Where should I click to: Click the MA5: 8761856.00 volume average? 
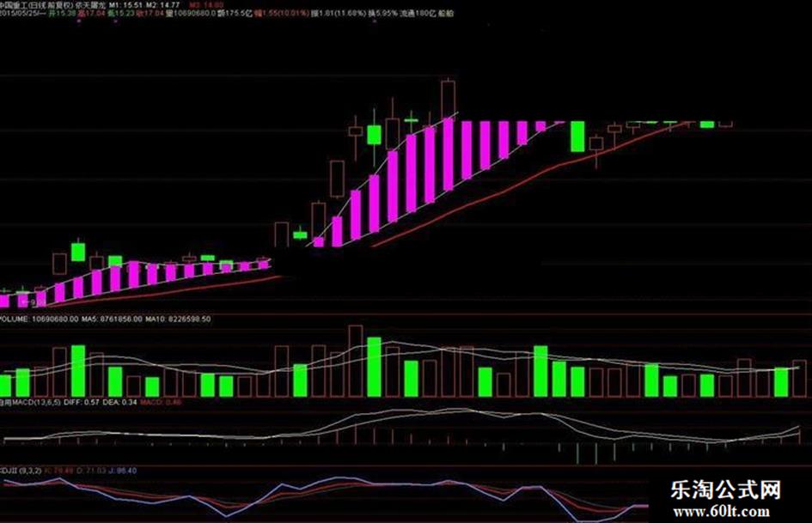[x=112, y=319]
